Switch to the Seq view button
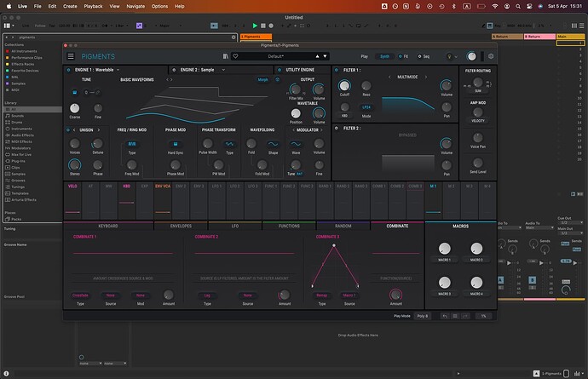The image size is (588, 379). (427, 56)
